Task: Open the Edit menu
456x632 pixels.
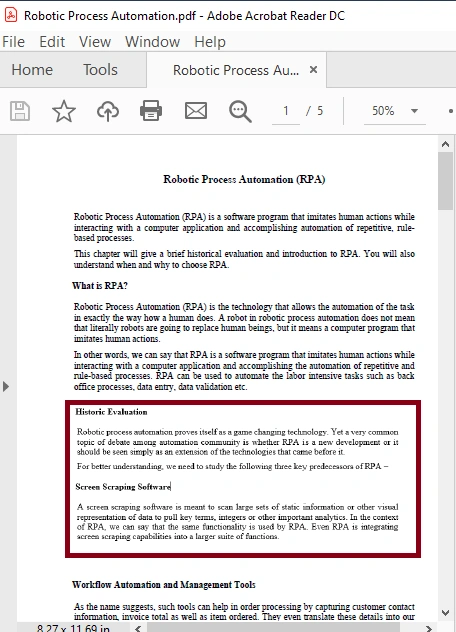Action: [52, 42]
